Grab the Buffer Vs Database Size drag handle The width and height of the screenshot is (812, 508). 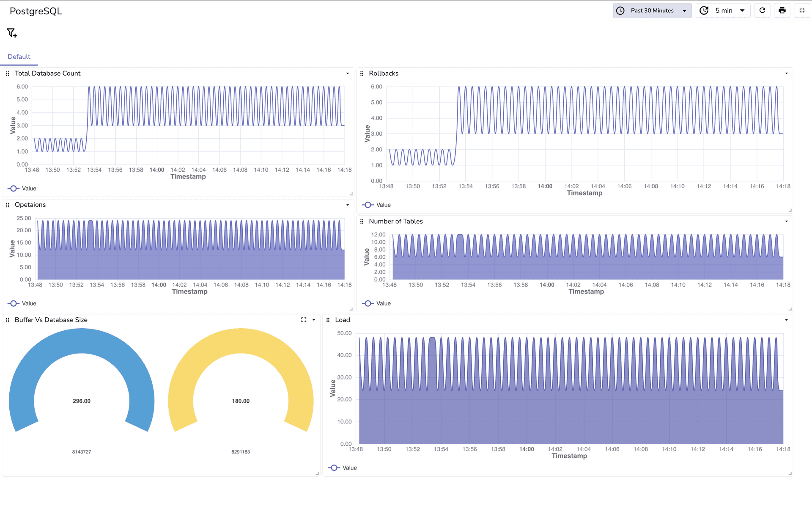tap(8, 320)
